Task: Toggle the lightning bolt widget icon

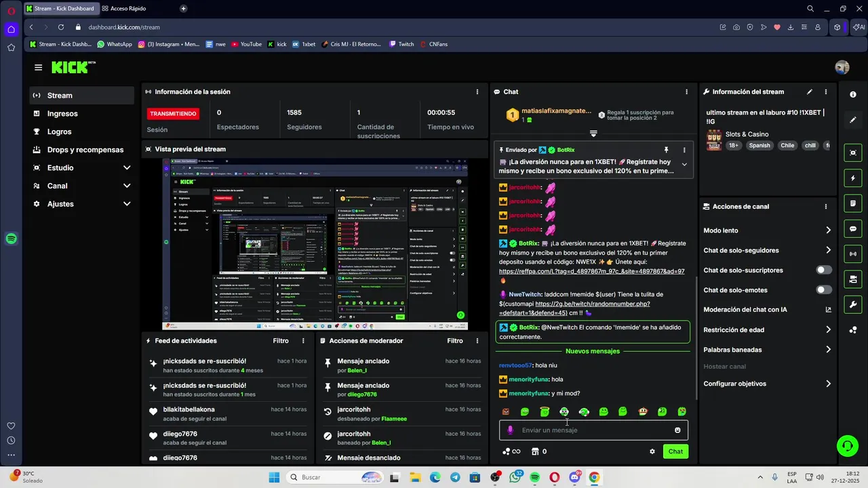Action: [x=853, y=178]
